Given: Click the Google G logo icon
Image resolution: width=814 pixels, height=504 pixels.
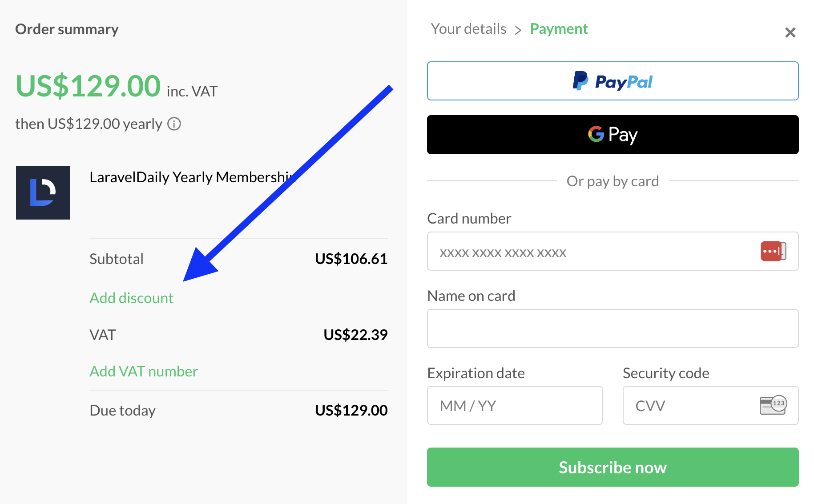Looking at the screenshot, I should click(596, 134).
